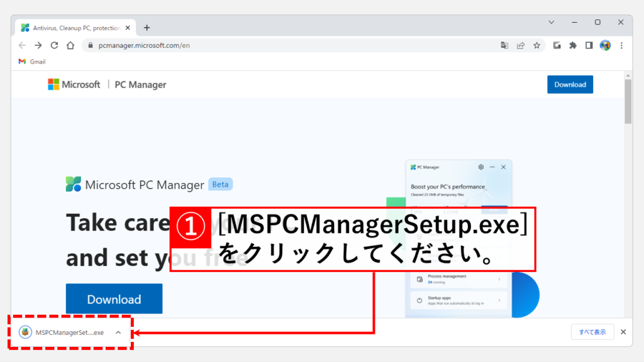Image resolution: width=644 pixels, height=362 pixels.
Task: Open the Chrome profile avatar
Action: (x=605, y=45)
